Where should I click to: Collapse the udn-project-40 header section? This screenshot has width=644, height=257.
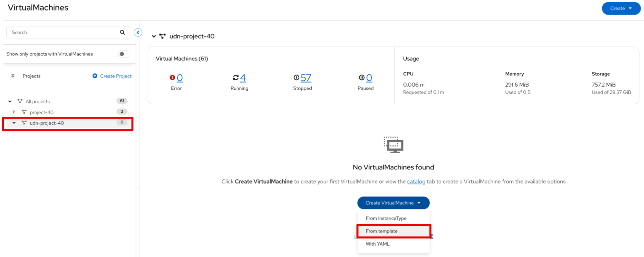point(154,37)
